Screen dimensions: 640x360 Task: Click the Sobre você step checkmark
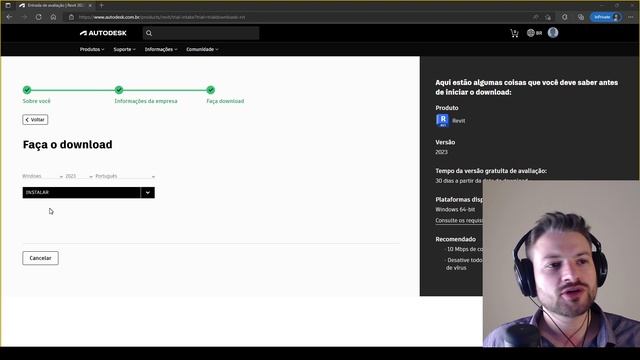[27, 90]
